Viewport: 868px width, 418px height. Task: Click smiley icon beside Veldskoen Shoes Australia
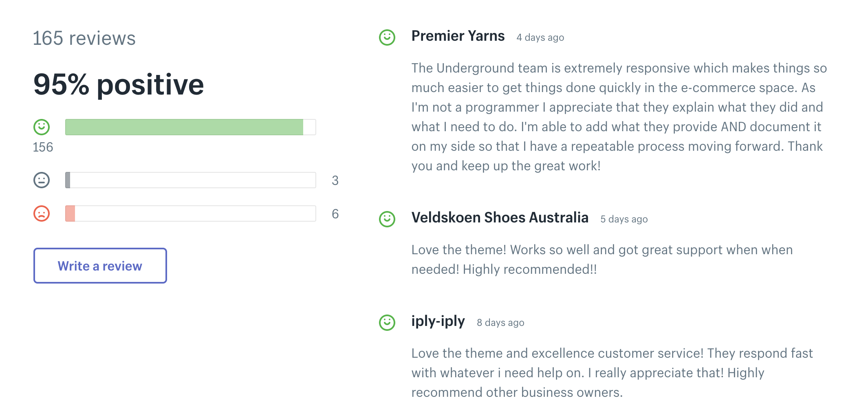(387, 219)
